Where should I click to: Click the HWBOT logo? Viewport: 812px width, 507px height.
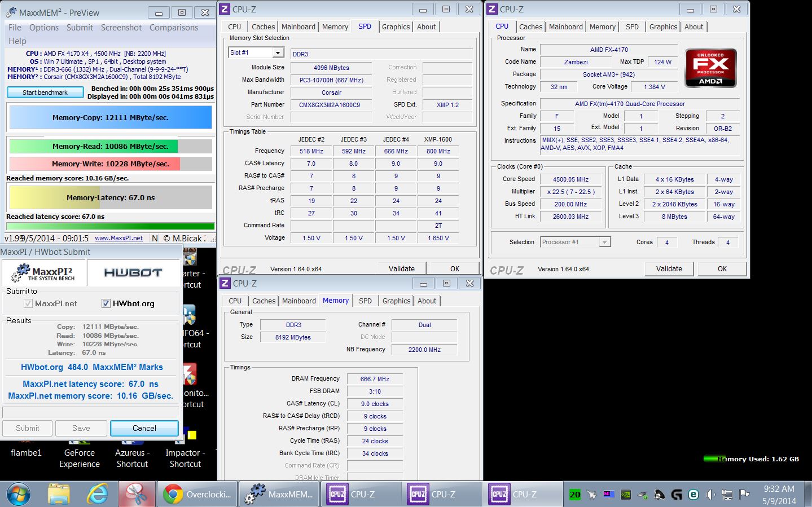133,273
